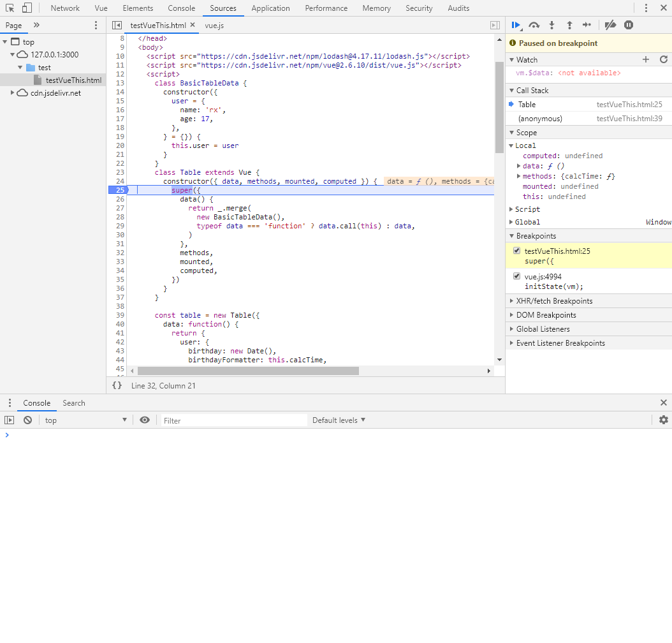
Task: Step over next function call
Action: [534, 26]
